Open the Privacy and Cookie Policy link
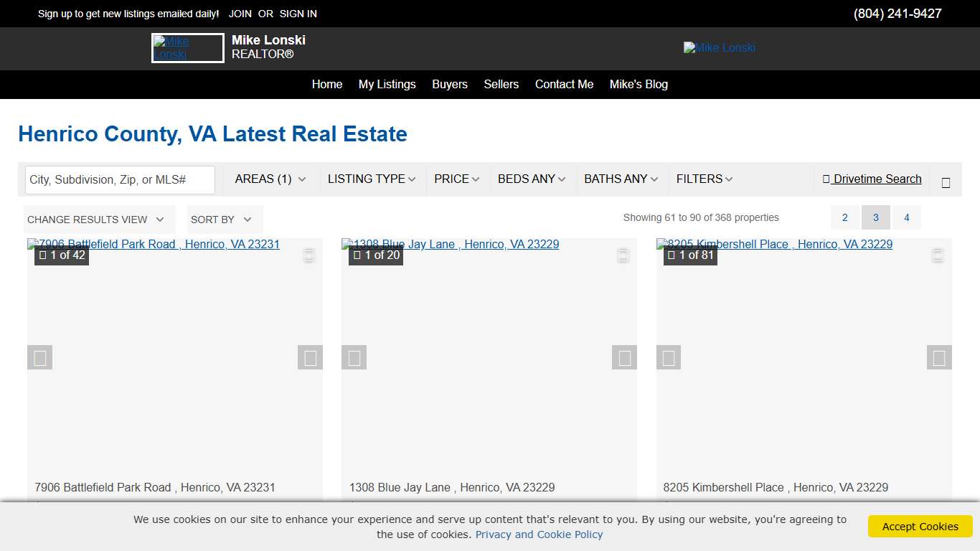 tap(539, 534)
